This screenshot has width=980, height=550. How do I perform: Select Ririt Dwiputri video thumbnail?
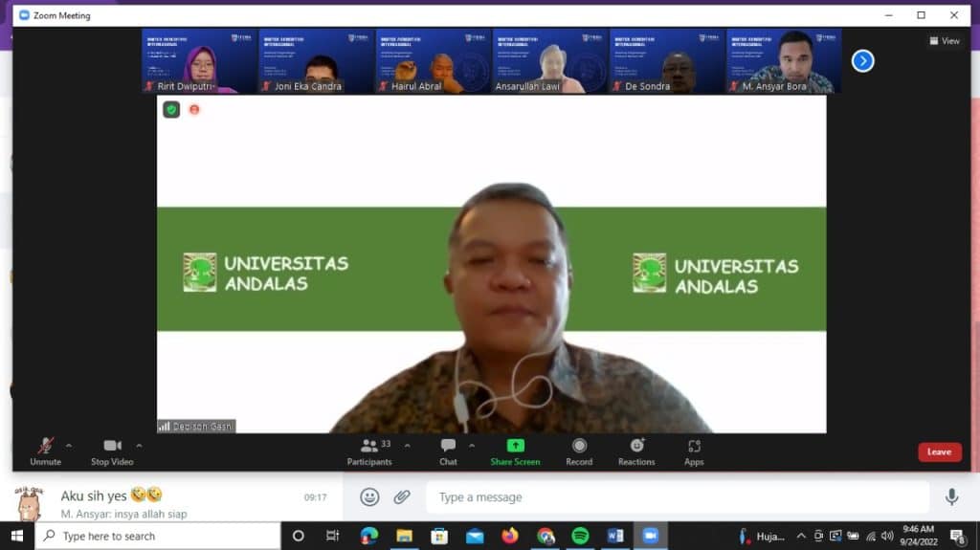point(200,61)
